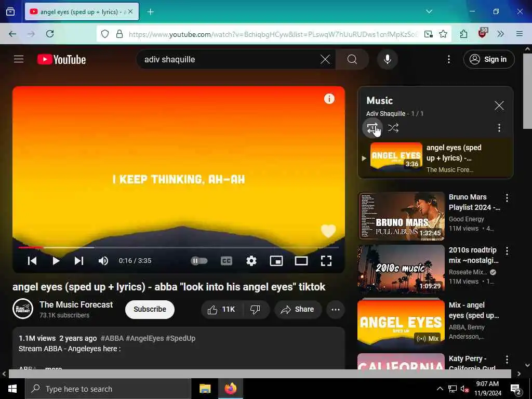The height and width of the screenshot is (399, 532).
Task: List all tabs dropdown arrow
Action: pyautogui.click(x=429, y=11)
